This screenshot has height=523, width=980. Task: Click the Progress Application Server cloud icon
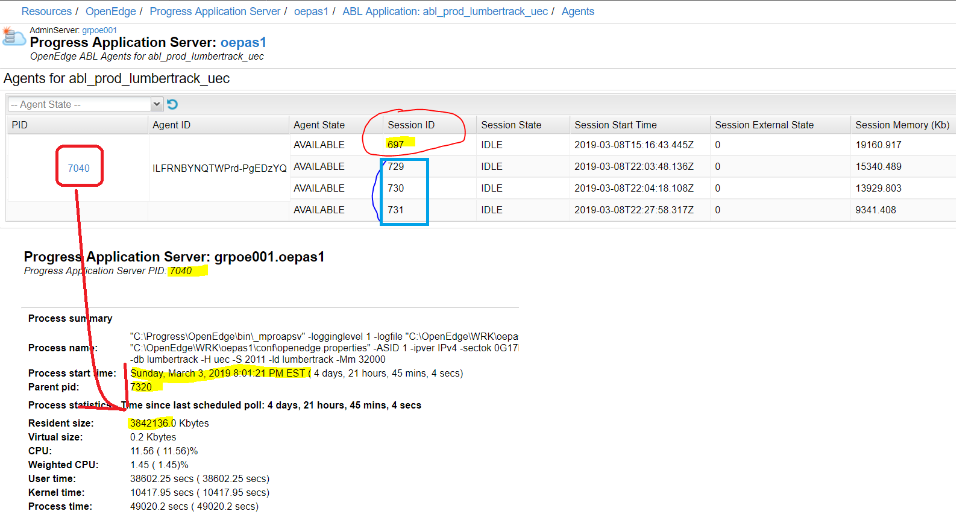(x=13, y=37)
